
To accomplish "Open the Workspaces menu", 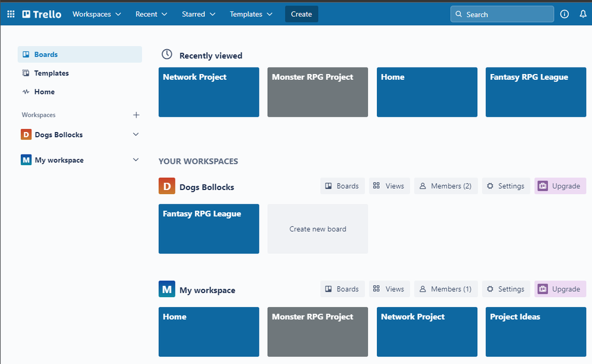I will [97, 14].
